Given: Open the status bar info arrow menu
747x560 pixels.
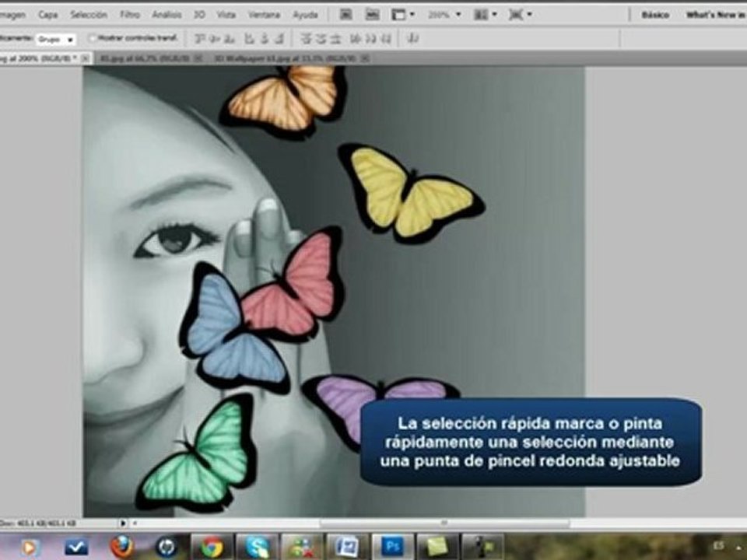Looking at the screenshot, I should 123,523.
